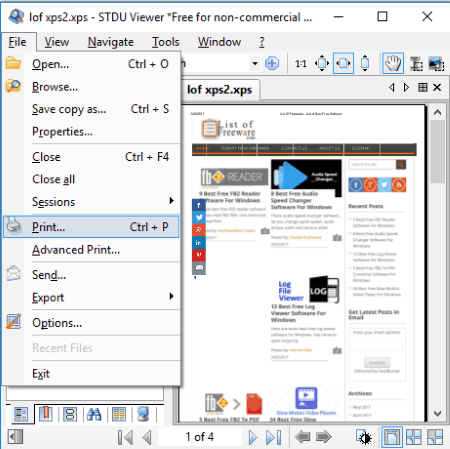This screenshot has height=449, width=450.
Task: Open the File menu
Action: pos(17,42)
